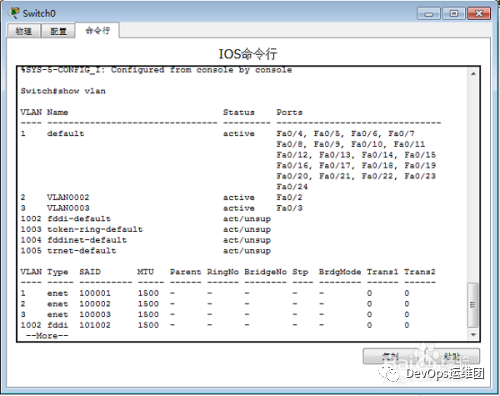Click the 'Switch#show vlan' command line

63,91
